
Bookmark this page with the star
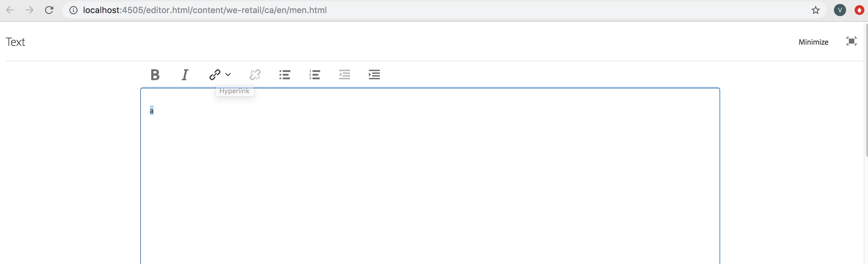815,10
